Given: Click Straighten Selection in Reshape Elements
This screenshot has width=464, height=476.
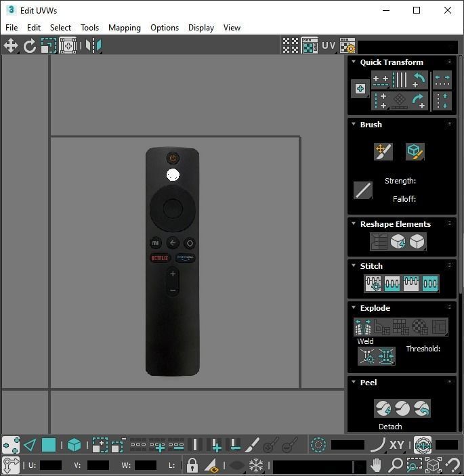Looking at the screenshot, I should point(379,242).
